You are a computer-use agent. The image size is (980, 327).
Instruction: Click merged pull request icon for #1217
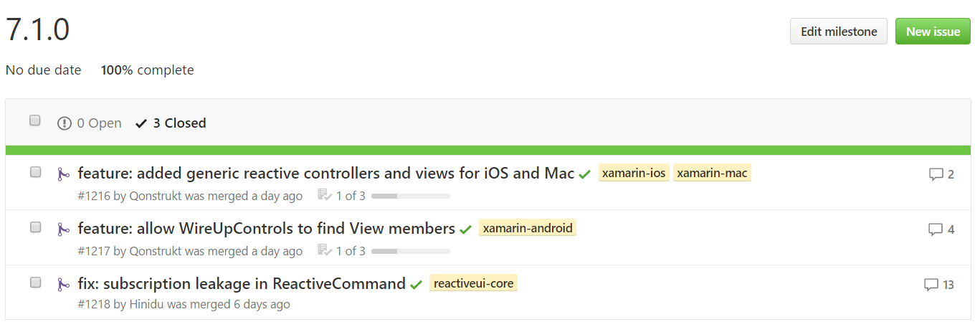[64, 229]
